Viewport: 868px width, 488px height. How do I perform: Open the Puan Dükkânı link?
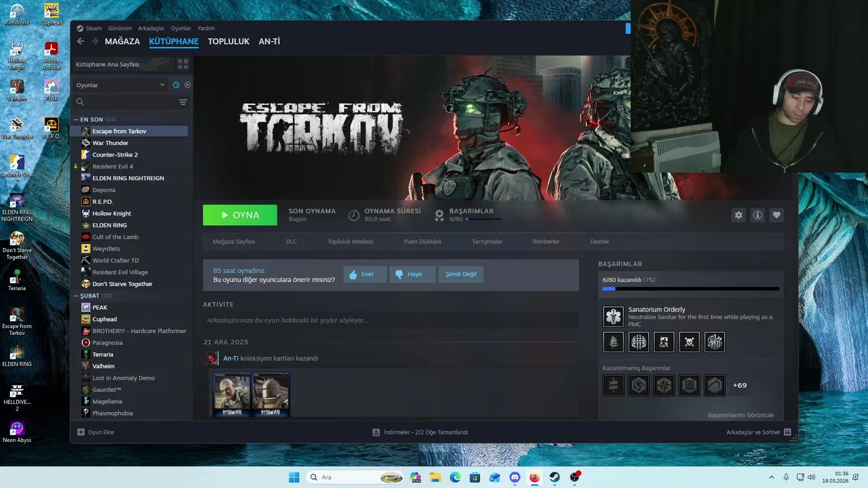click(422, 241)
